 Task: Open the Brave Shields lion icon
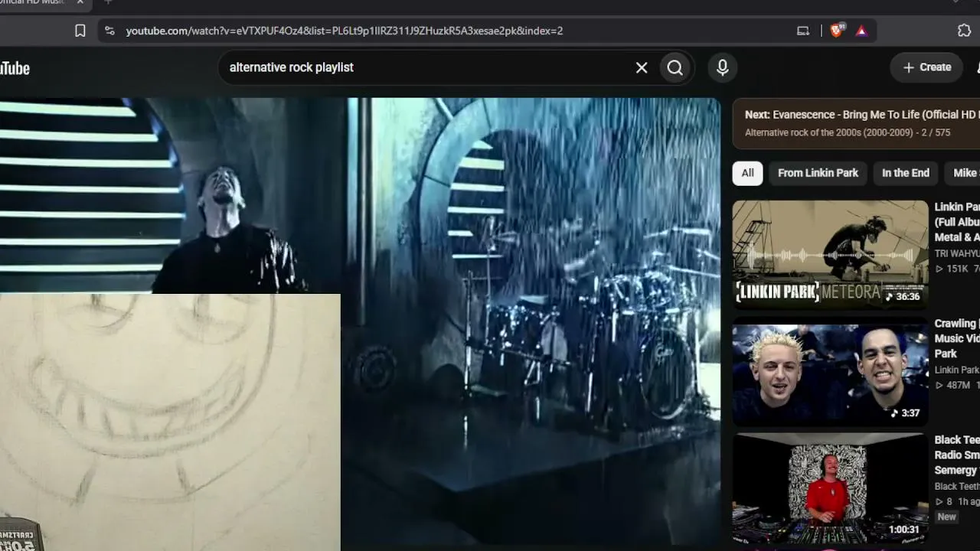(x=838, y=31)
